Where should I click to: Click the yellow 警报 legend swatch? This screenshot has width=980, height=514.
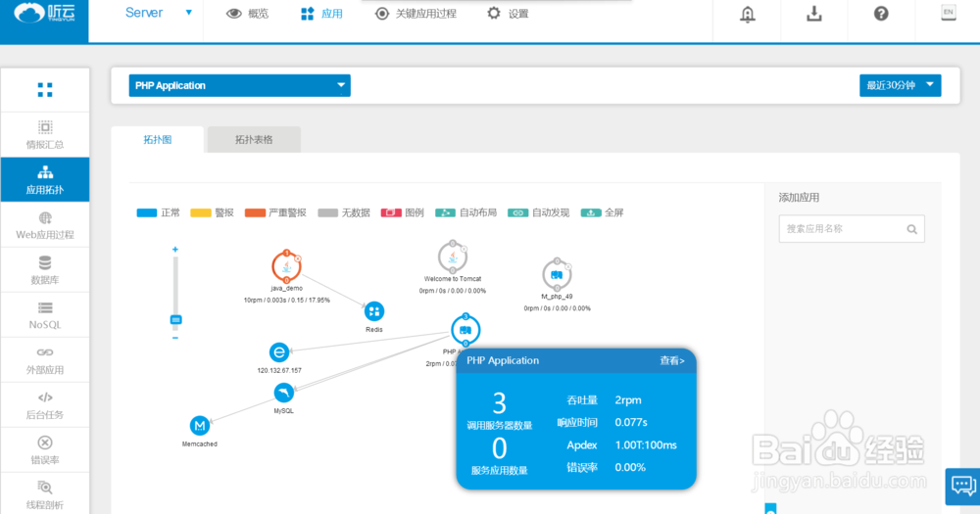pyautogui.click(x=201, y=213)
